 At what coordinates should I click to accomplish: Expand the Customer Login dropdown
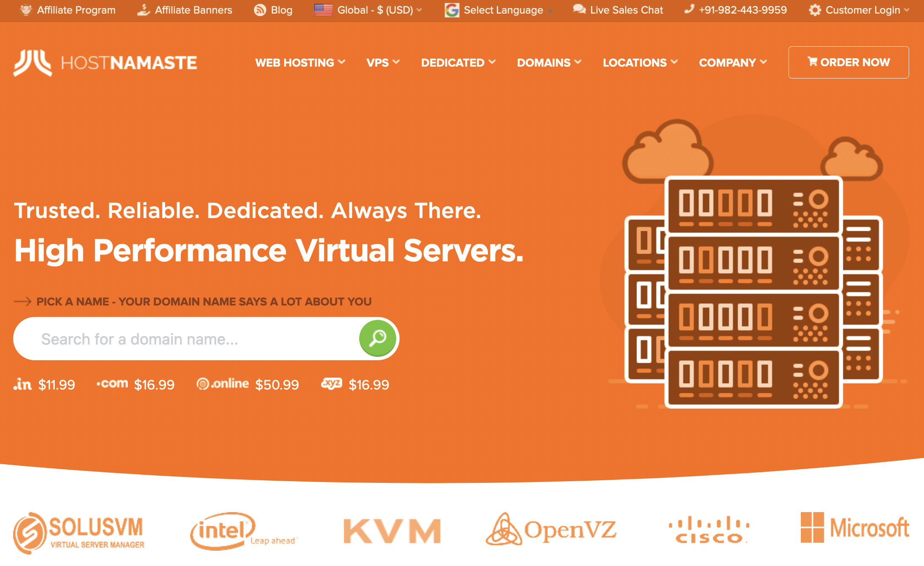907,9
